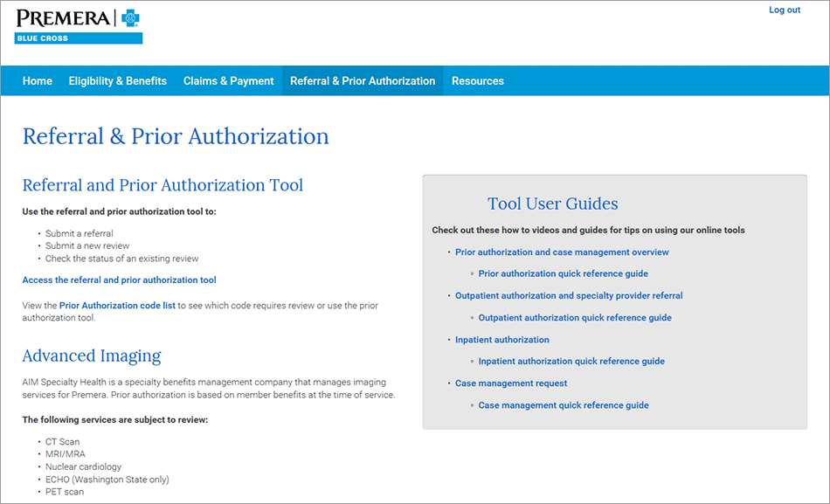Open the Prior Authorization code list
The height and width of the screenshot is (504, 830).
[117, 306]
